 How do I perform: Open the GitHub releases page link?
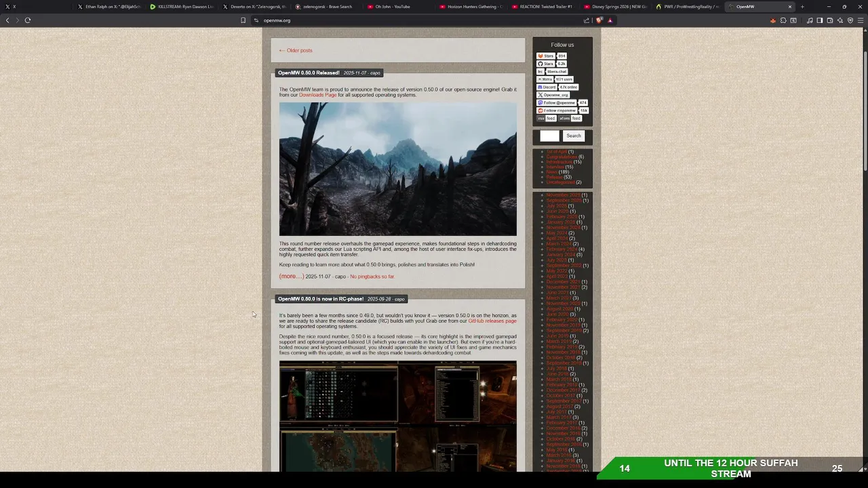[492, 321]
